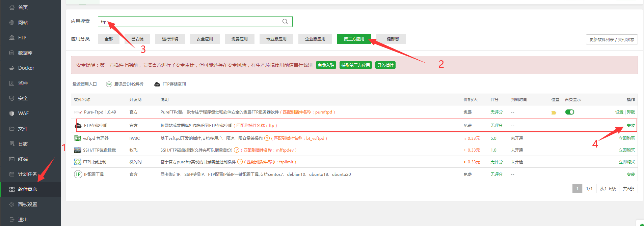Click 卸载 link for Pure-Ftpd
The width and height of the screenshot is (644, 226).
coord(631,112)
